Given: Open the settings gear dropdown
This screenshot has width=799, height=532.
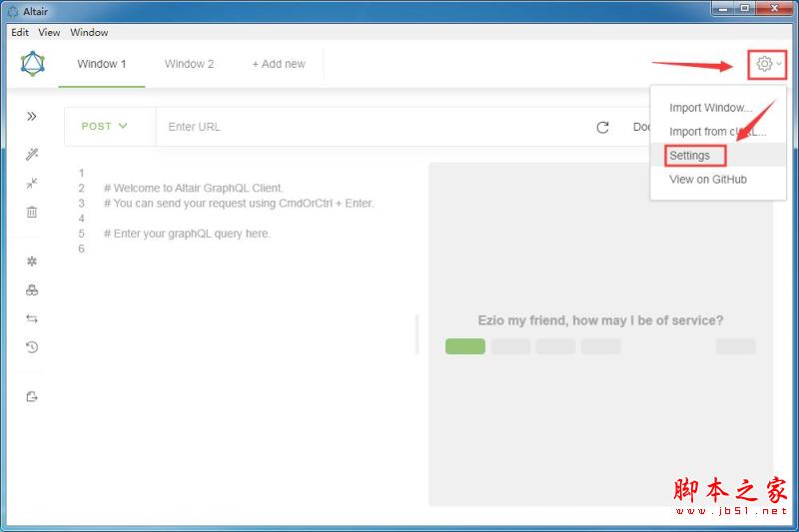Looking at the screenshot, I should click(x=767, y=64).
